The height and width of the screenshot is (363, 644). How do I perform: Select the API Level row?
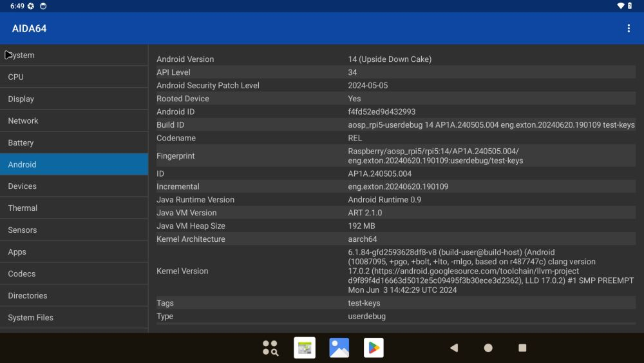pyautogui.click(x=396, y=72)
